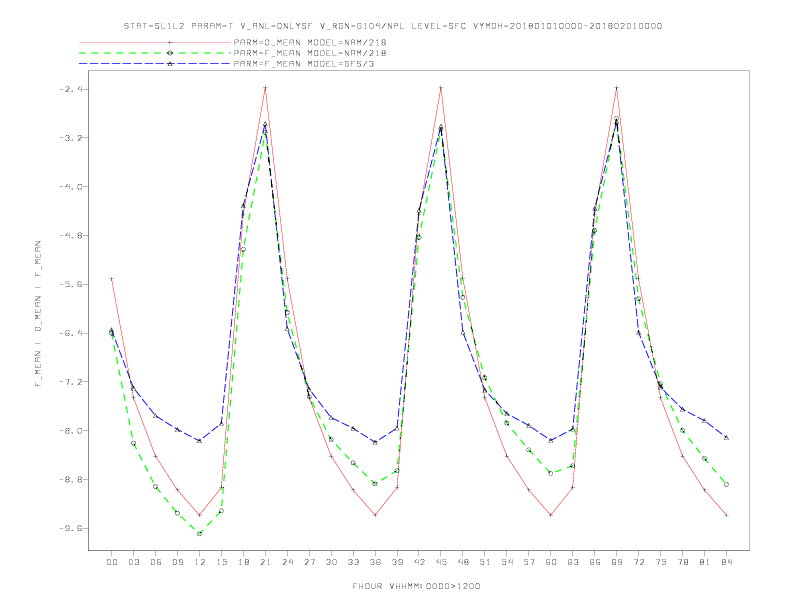
Task: Click x-axis tick label 42
Action: pos(419,562)
